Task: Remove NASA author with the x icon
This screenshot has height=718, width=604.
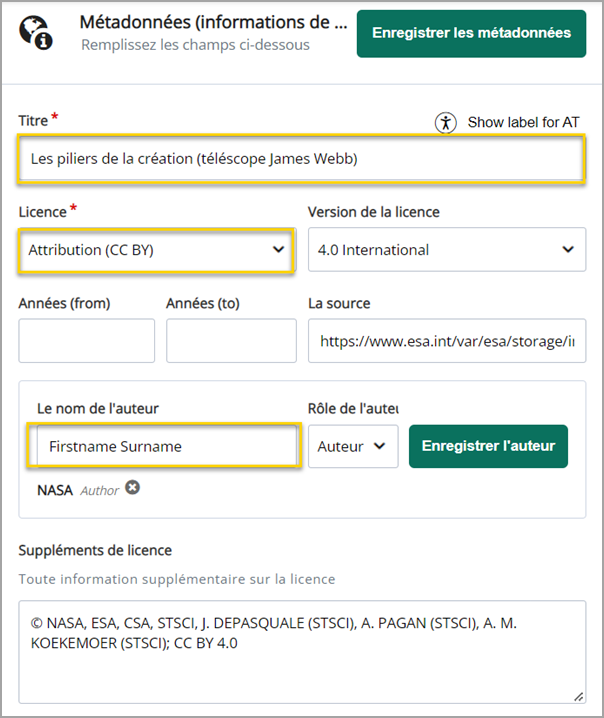Action: point(132,488)
